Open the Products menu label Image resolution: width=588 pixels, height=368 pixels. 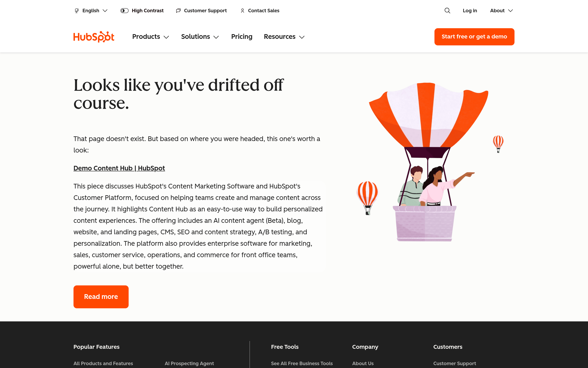(146, 37)
